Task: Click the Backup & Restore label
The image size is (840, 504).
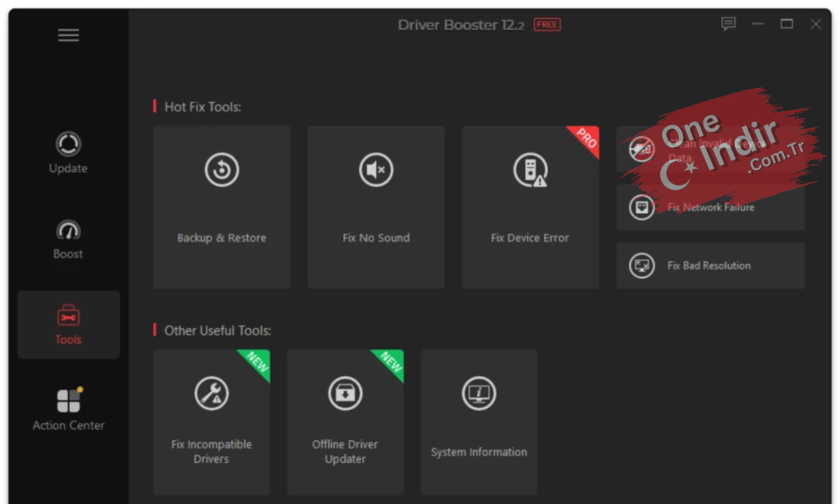Action: click(x=222, y=238)
